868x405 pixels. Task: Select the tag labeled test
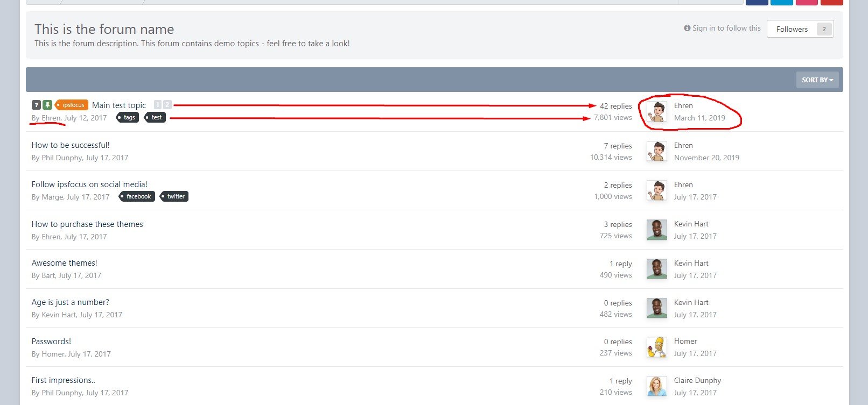pyautogui.click(x=155, y=117)
